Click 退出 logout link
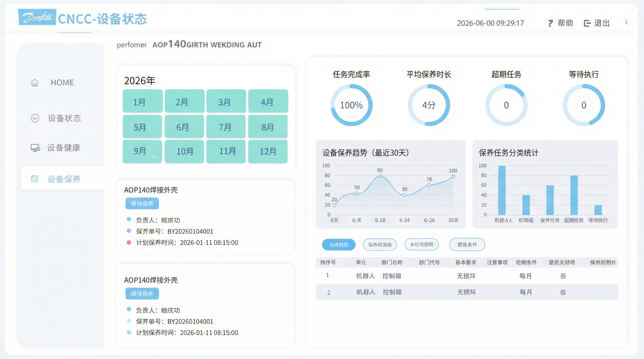The image size is (644, 359). pos(602,23)
